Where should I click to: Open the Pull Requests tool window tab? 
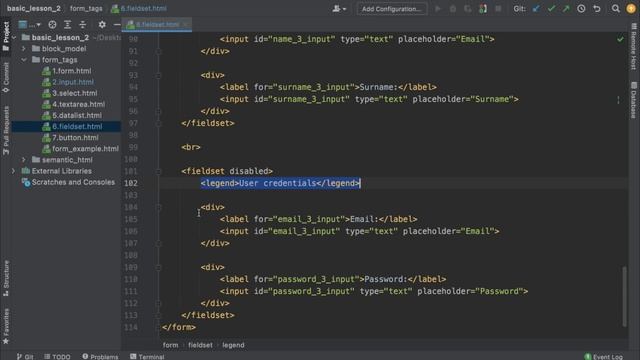[x=6, y=131]
